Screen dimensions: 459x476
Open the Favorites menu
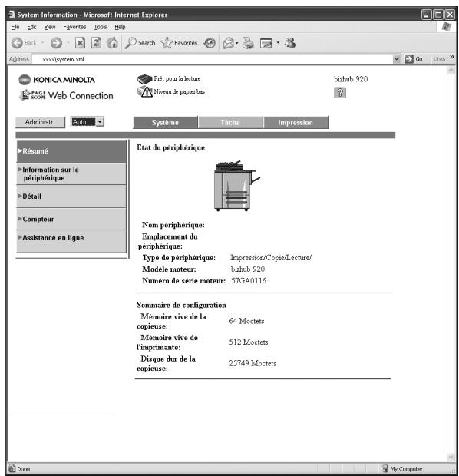point(74,27)
